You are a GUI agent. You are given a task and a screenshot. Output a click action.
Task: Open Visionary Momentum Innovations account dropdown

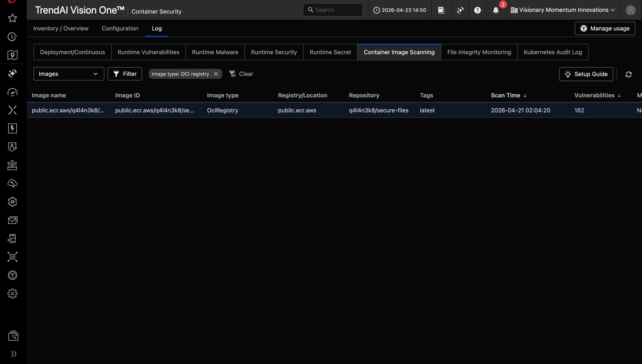point(563,10)
